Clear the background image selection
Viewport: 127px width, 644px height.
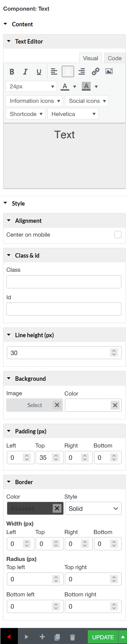click(x=57, y=405)
